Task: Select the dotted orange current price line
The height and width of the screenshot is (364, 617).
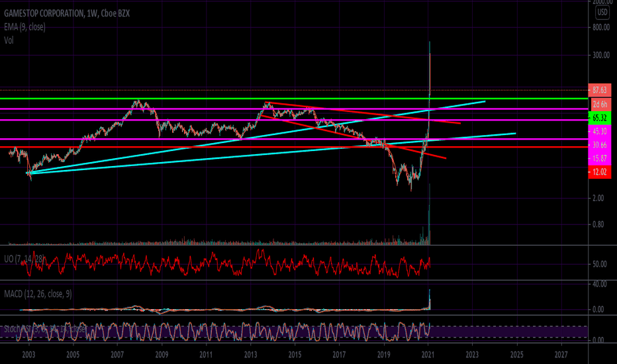Action: pos(294,90)
